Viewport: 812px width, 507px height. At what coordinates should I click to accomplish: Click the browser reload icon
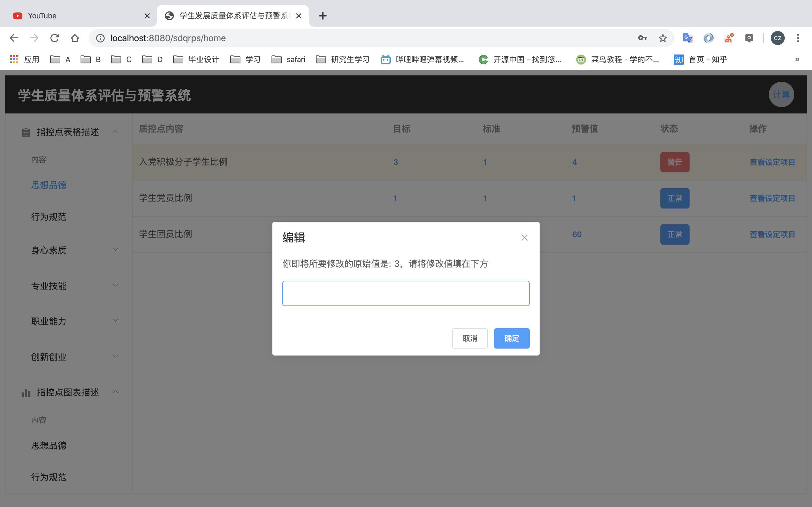55,38
